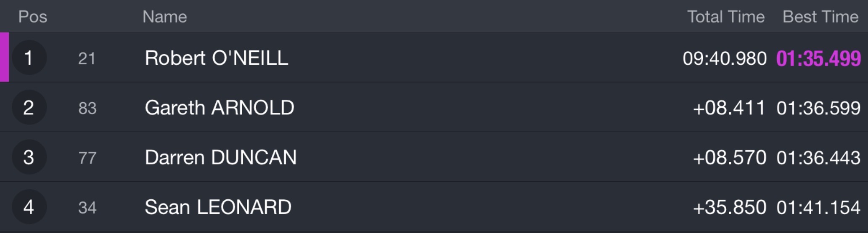Click car number 83
The width and height of the screenshot is (868, 233).
[x=87, y=108]
